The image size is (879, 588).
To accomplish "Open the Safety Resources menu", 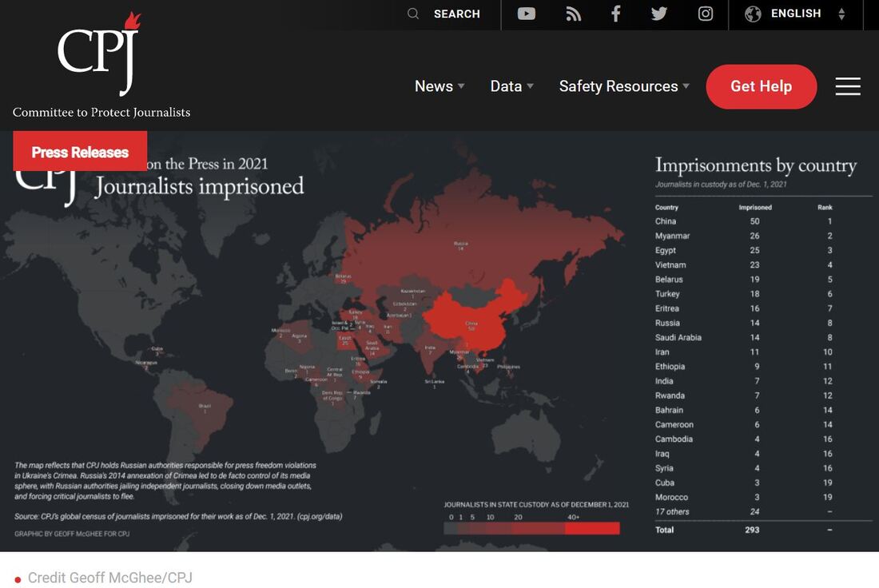I will pos(618,86).
